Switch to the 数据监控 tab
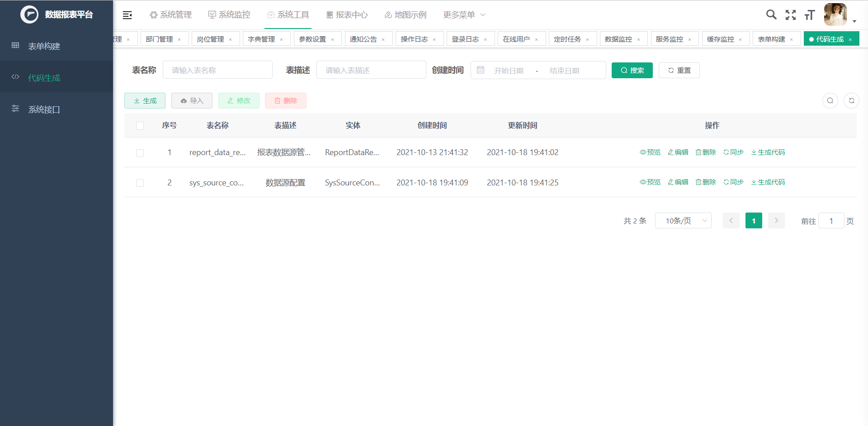This screenshot has height=426, width=868. pos(619,39)
